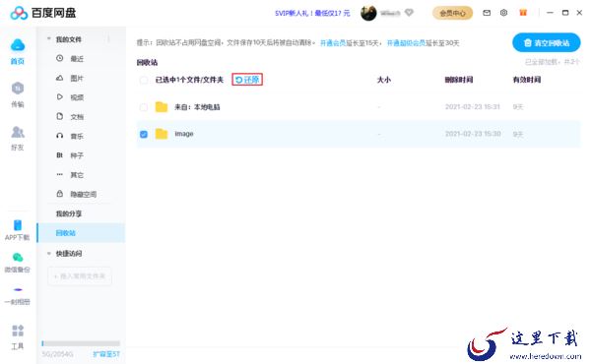The image size is (591, 364).
Task: Click the 开通会员 link
Action: pyautogui.click(x=333, y=43)
